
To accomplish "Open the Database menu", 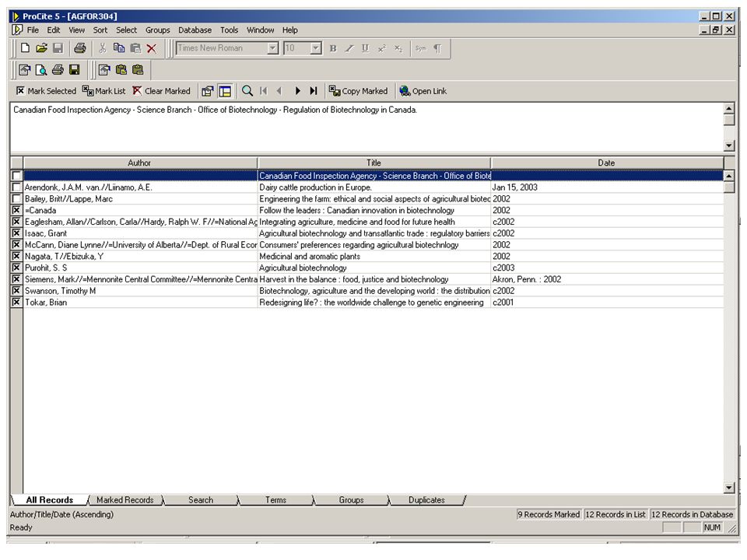I will pyautogui.click(x=195, y=30).
